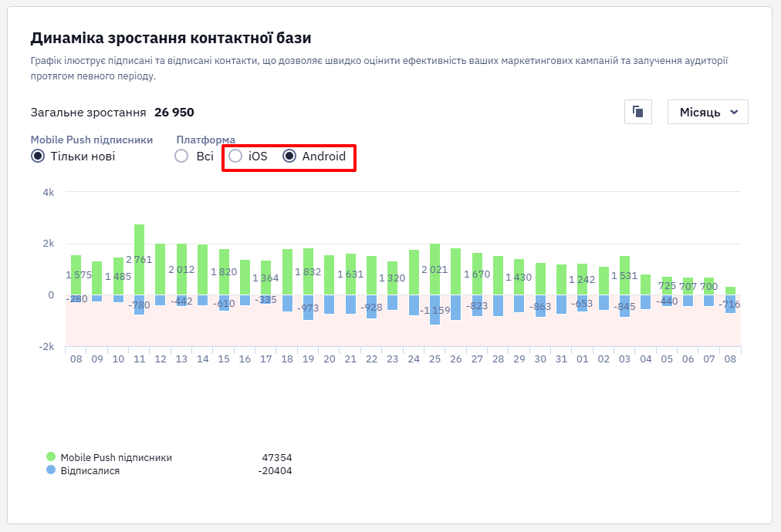Click the blue bar labeled -780
Screen dimensions: 781x532
pyautogui.click(x=140, y=305)
